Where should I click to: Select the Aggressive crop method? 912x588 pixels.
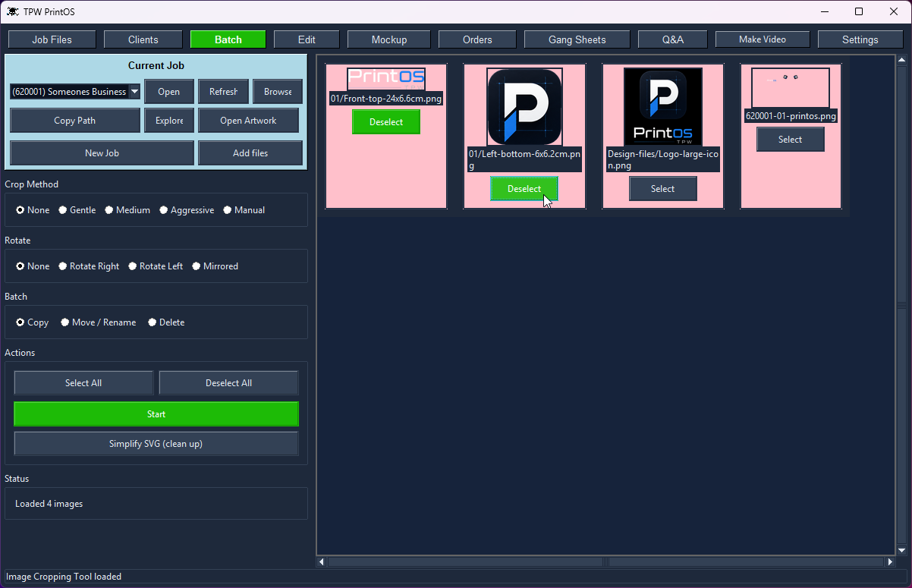pyautogui.click(x=187, y=210)
